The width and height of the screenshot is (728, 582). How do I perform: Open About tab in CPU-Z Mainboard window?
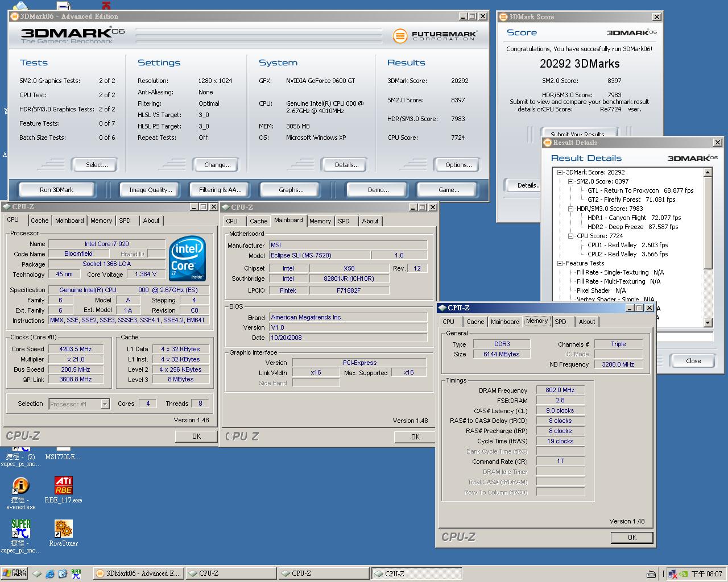(x=370, y=221)
